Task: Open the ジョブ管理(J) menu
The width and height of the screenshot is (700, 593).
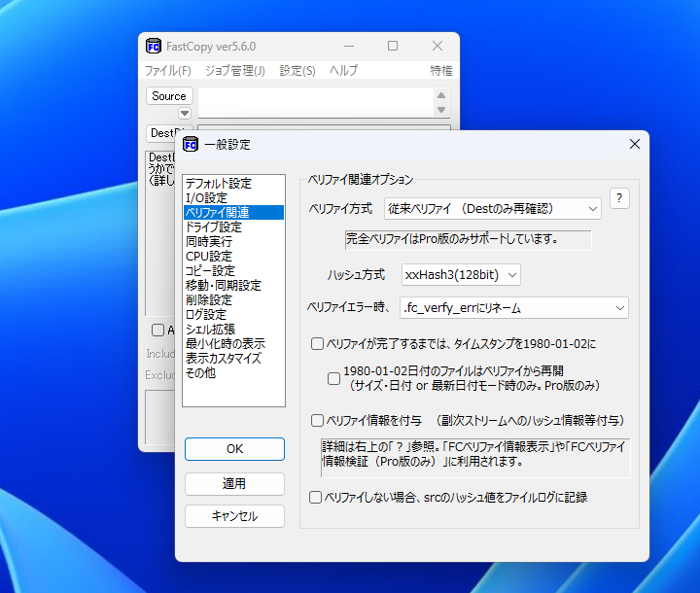Action: (235, 71)
